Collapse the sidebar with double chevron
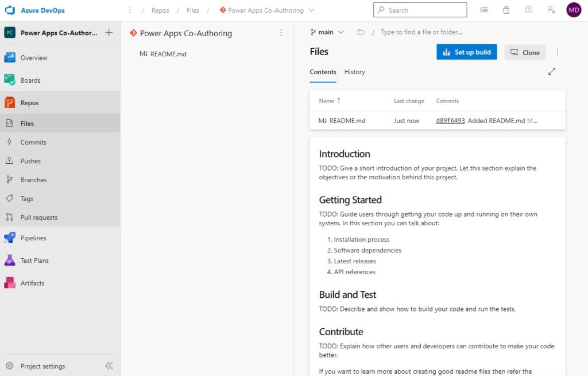This screenshot has height=376, width=588. pos(109,366)
